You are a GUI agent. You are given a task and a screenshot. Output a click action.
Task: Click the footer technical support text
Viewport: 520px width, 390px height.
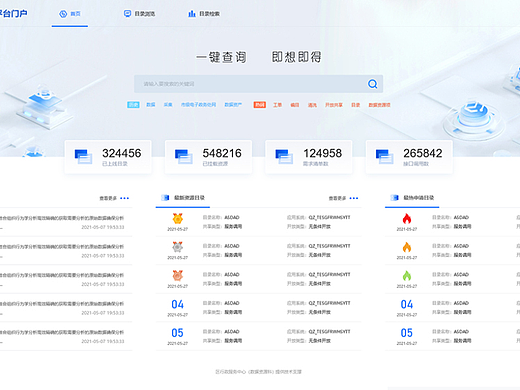tap(258, 372)
